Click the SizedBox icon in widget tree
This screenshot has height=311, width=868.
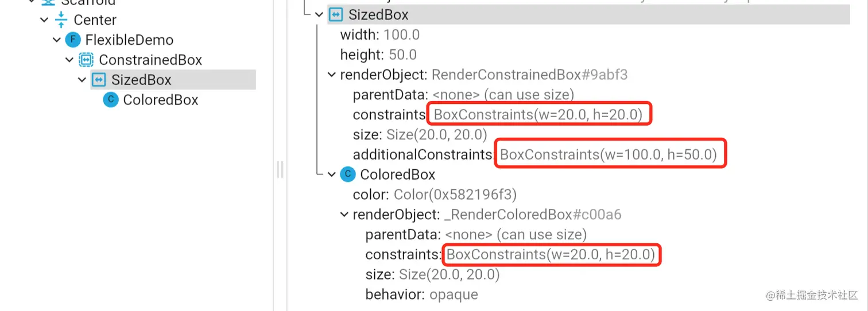[99, 80]
